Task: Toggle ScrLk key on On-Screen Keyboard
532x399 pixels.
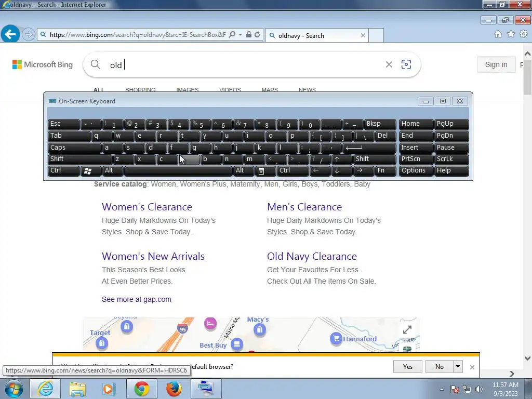Action: pos(451,159)
